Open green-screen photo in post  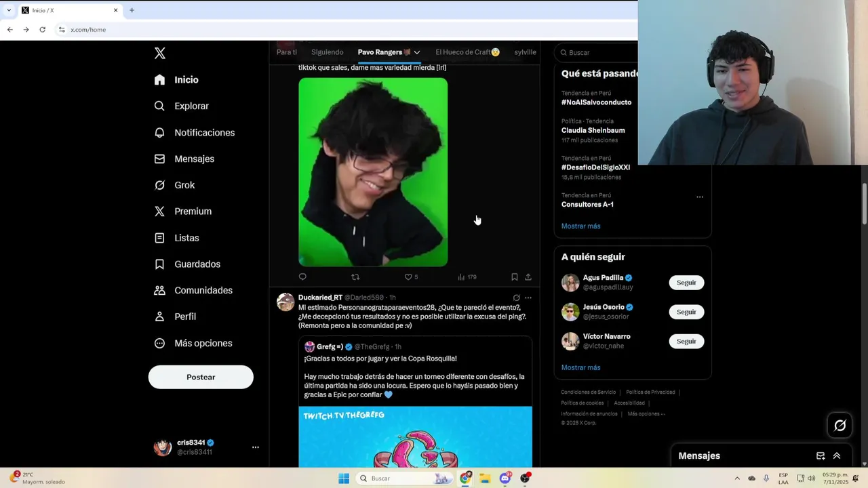373,172
